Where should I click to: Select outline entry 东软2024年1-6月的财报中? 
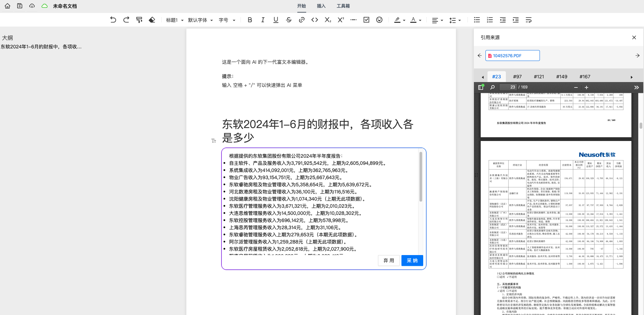tap(41, 47)
